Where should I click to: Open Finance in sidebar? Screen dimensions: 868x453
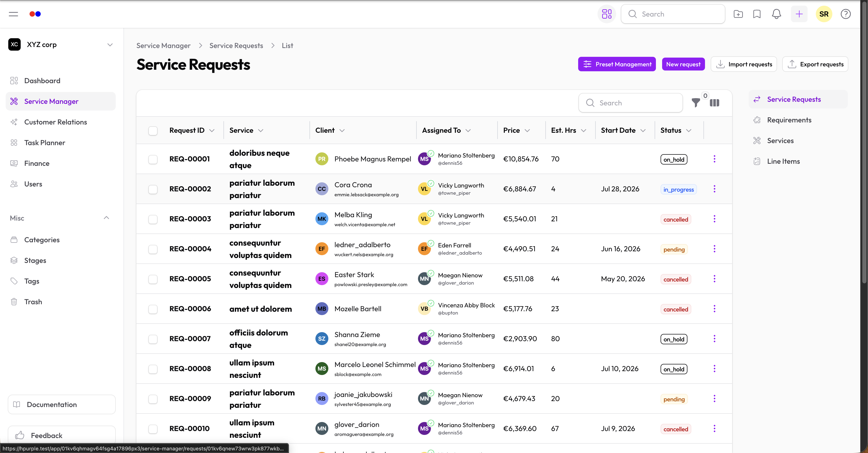[61, 163]
